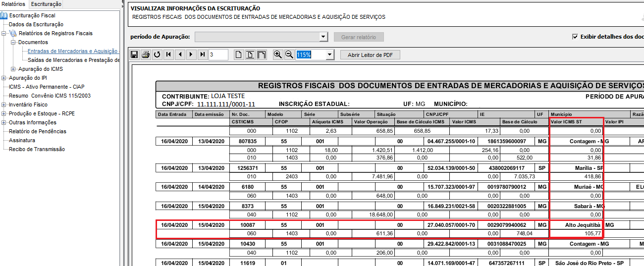Switch to the 'Escrituração' tab
Image resolution: width=644 pixels, height=266 pixels.
(x=46, y=4)
